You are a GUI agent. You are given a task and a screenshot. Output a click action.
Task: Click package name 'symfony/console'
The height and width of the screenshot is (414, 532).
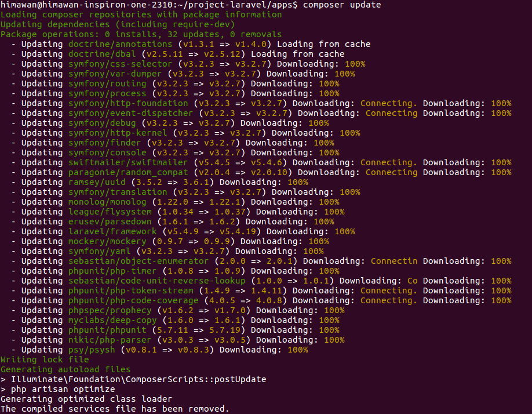click(x=107, y=152)
